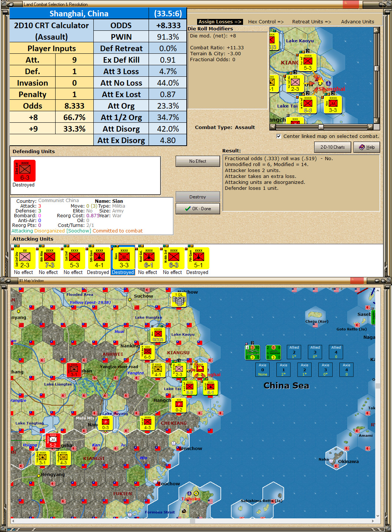Click the mini map vertical scrollbar thumb

click(x=376, y=68)
